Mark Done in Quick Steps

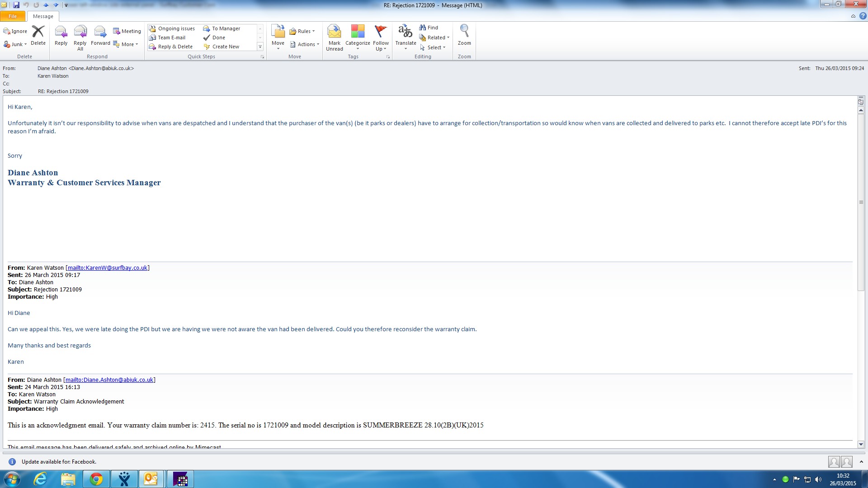point(218,38)
